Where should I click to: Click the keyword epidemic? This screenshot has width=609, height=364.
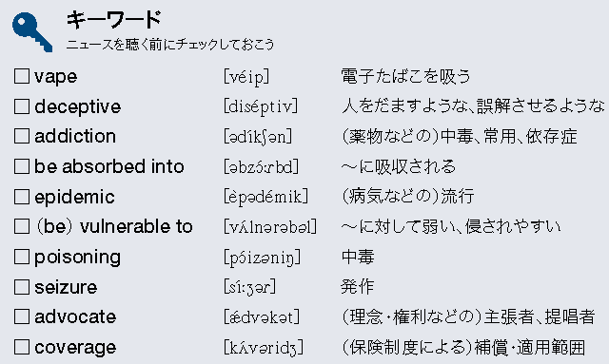click(x=74, y=197)
